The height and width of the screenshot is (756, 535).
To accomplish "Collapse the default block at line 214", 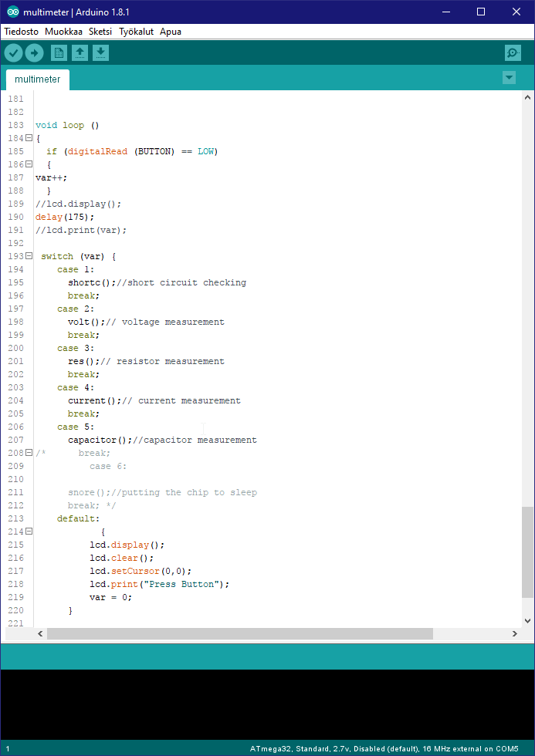I will tap(29, 532).
